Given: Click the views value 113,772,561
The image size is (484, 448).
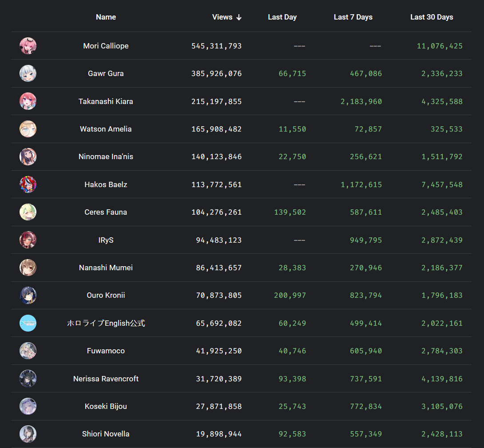Looking at the screenshot, I should pos(216,184).
